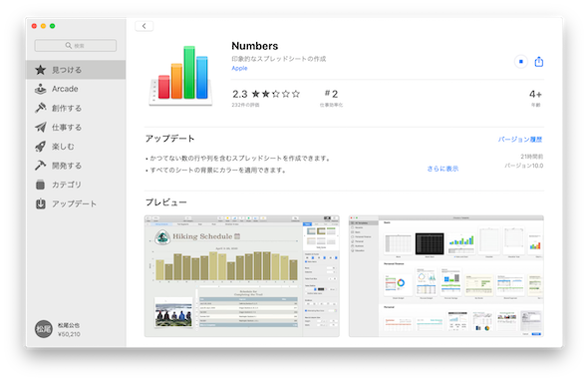The image size is (588, 381).
Task: Open the 楽しむ rocket section
Action: 76,147
